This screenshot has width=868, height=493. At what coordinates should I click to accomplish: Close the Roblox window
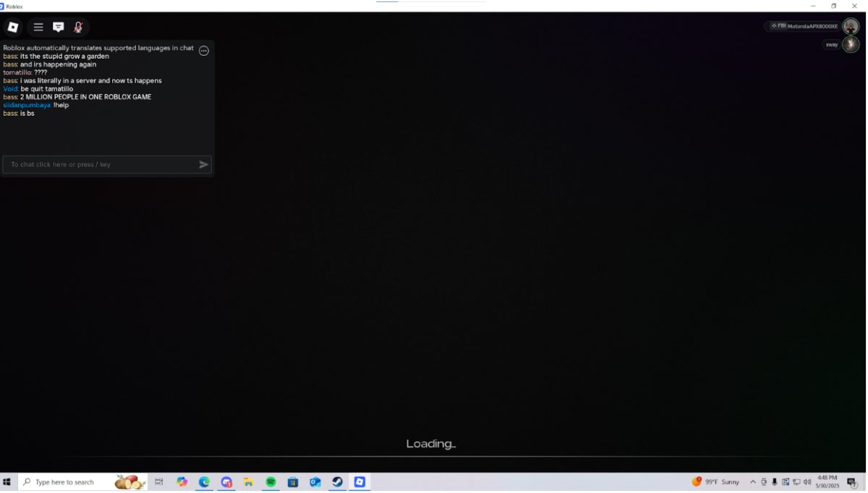(x=854, y=6)
